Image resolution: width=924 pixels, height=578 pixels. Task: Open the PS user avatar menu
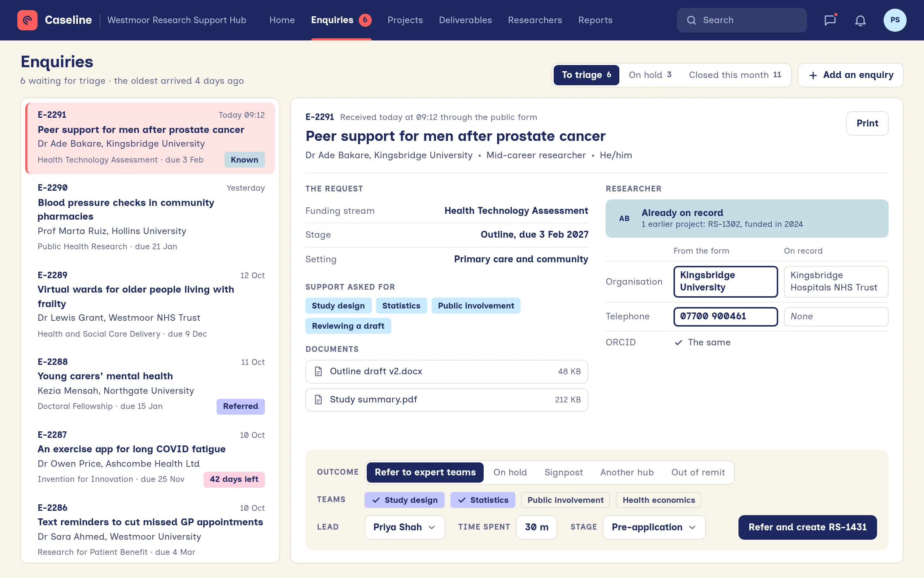point(895,20)
